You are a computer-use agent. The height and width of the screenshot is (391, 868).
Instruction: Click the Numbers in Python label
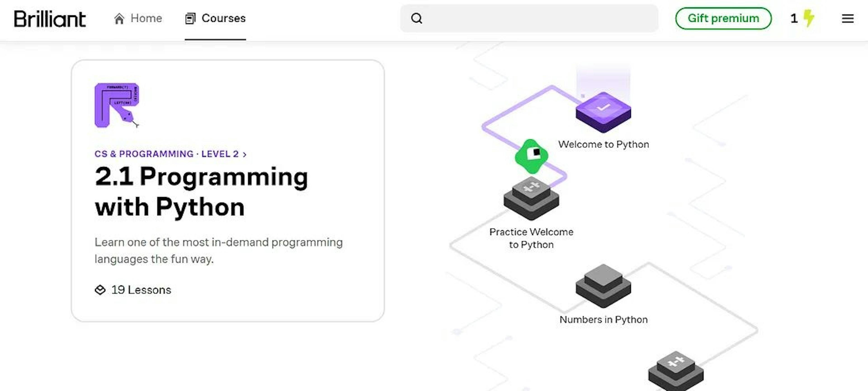604,319
